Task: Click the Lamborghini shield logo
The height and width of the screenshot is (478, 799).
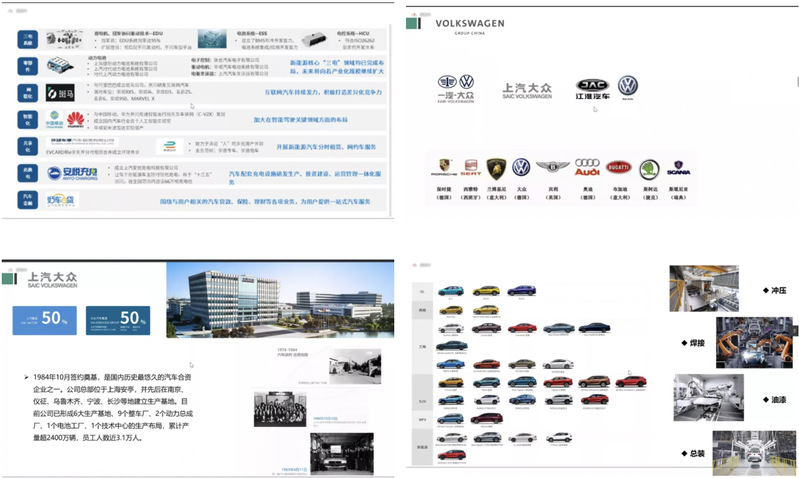Action: tap(496, 169)
